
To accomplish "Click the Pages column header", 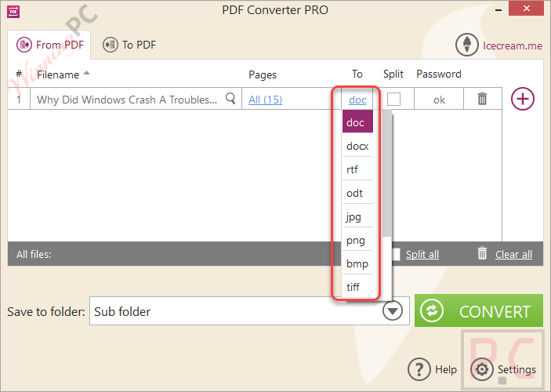I will [x=263, y=74].
